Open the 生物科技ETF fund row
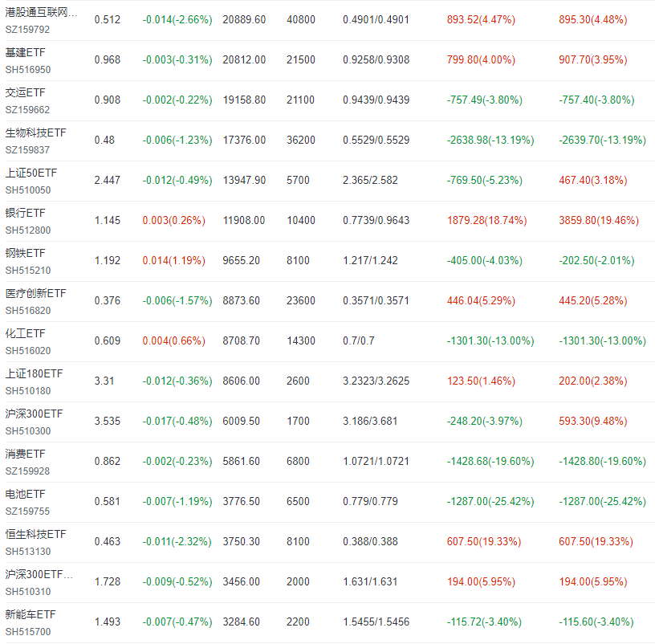 click(327, 141)
